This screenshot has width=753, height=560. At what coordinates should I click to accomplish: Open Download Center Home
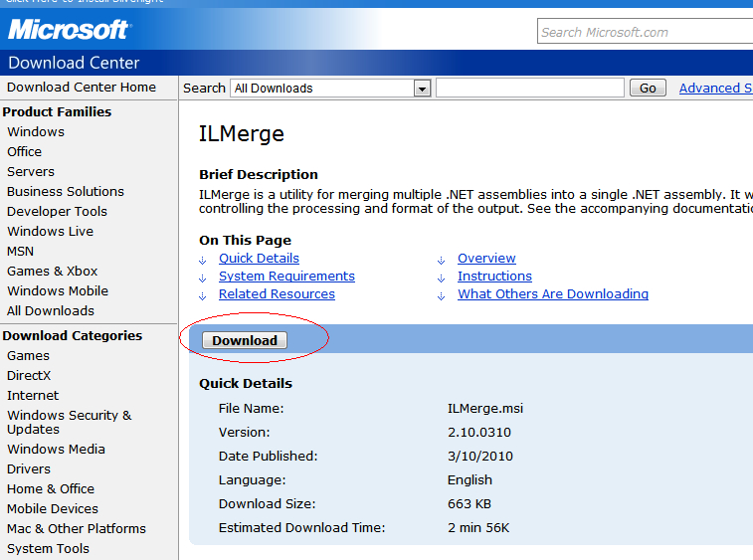pyautogui.click(x=82, y=87)
